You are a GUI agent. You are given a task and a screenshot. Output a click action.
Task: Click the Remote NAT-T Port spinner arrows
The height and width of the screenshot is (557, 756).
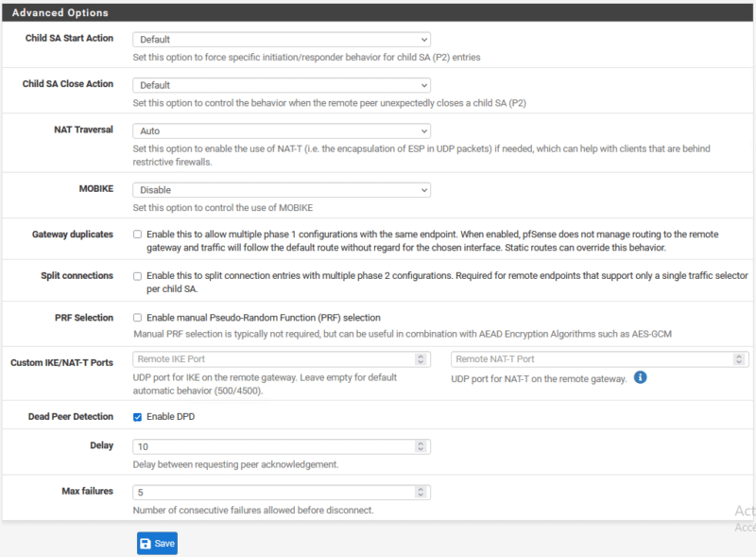tap(738, 359)
